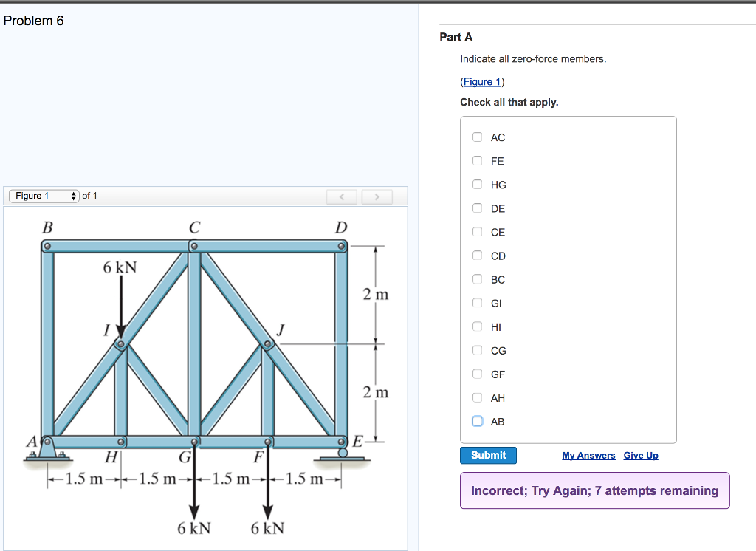Select the DE member checkbox
Viewport: 756px width, 551px height.
(478, 208)
